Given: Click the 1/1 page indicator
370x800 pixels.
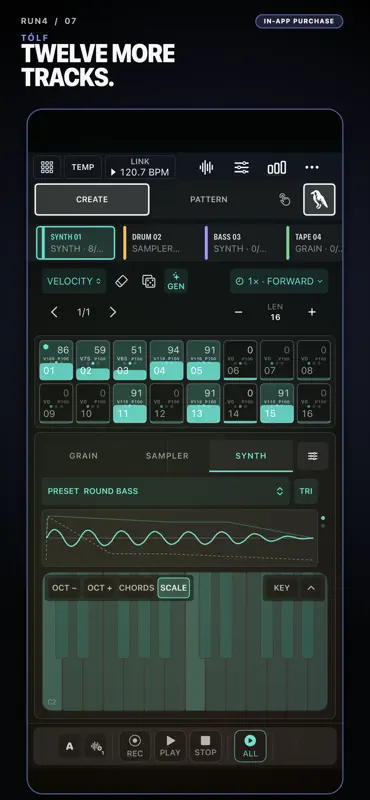Looking at the screenshot, I should [83, 312].
